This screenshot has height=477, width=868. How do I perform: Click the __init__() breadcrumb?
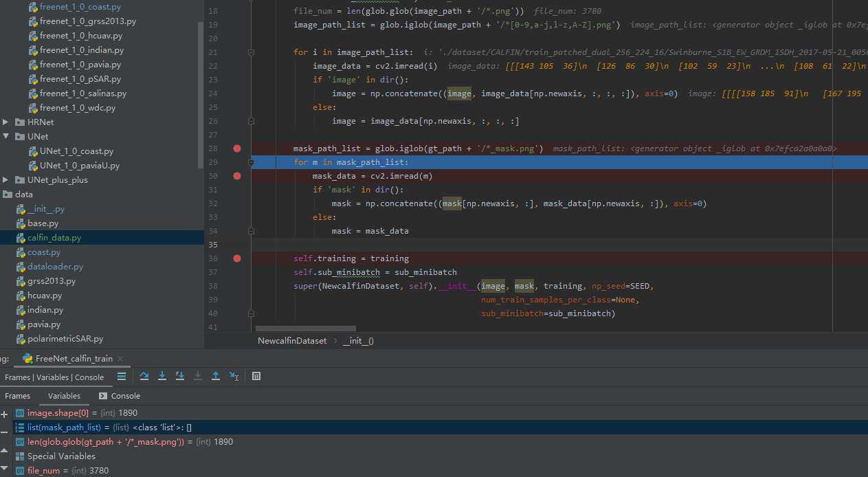click(x=358, y=341)
